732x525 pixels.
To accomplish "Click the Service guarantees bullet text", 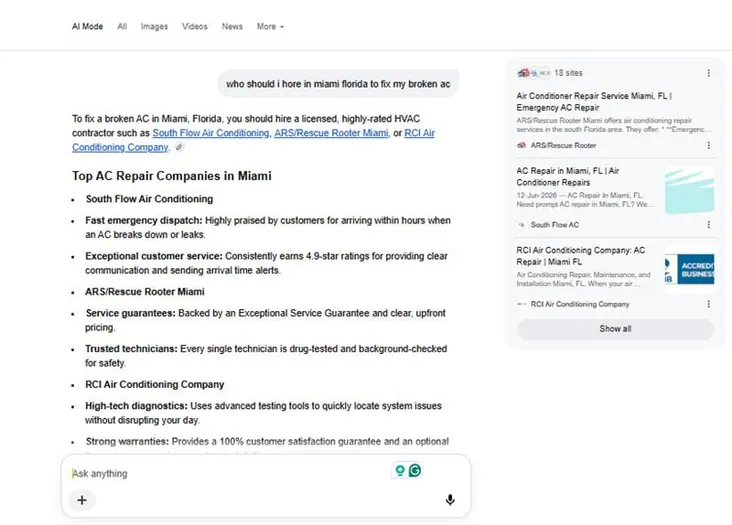I will point(265,320).
